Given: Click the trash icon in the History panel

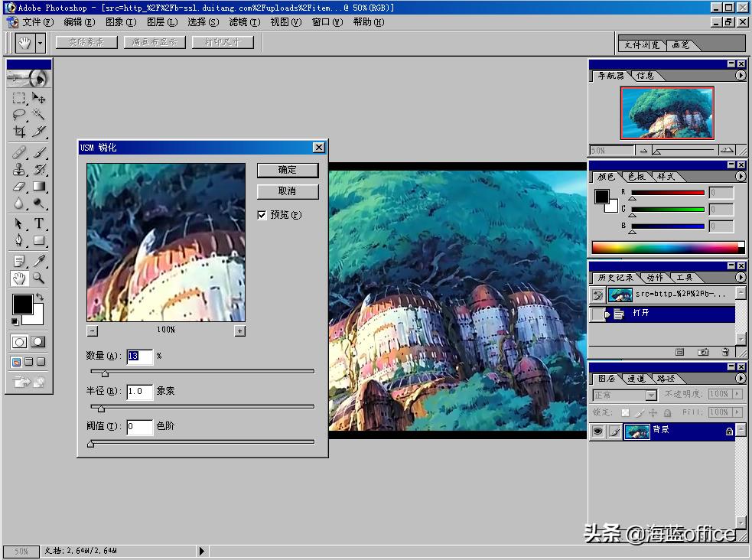Looking at the screenshot, I should [x=726, y=351].
